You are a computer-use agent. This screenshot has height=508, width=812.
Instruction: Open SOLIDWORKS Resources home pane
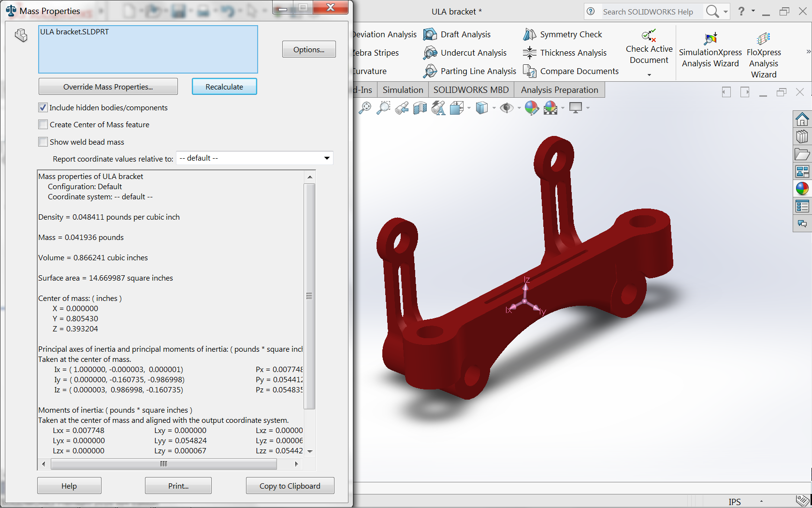click(x=802, y=119)
